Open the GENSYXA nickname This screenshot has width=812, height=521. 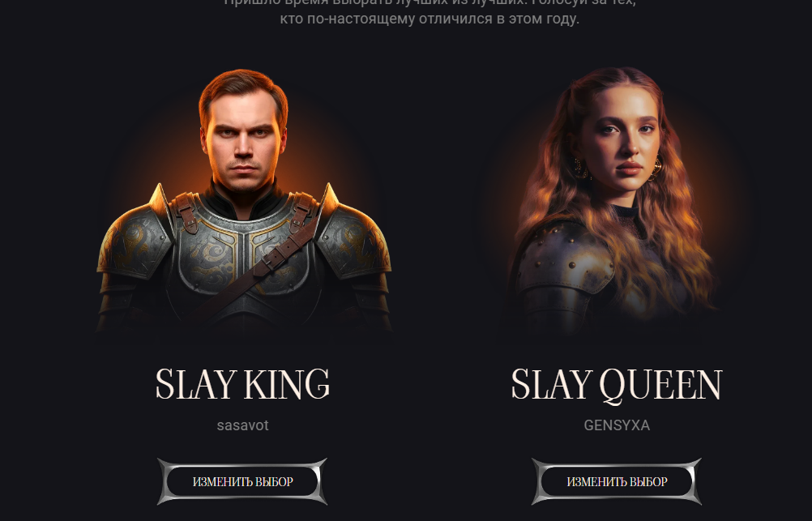tap(617, 425)
